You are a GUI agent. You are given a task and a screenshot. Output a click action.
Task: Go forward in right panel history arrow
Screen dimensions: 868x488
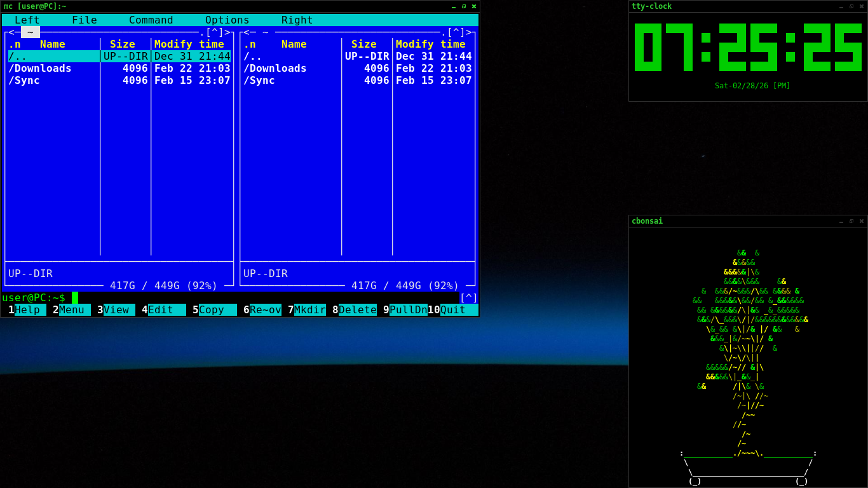tap(469, 32)
